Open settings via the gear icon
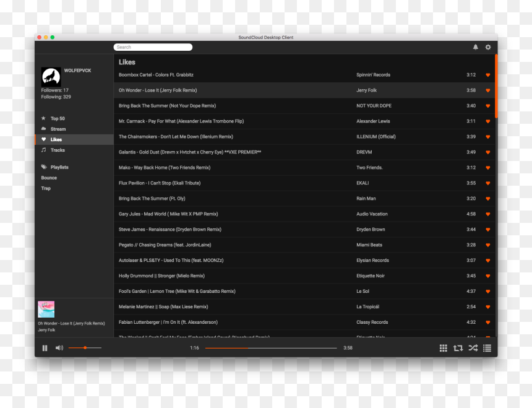532x408 pixels. 488,47
